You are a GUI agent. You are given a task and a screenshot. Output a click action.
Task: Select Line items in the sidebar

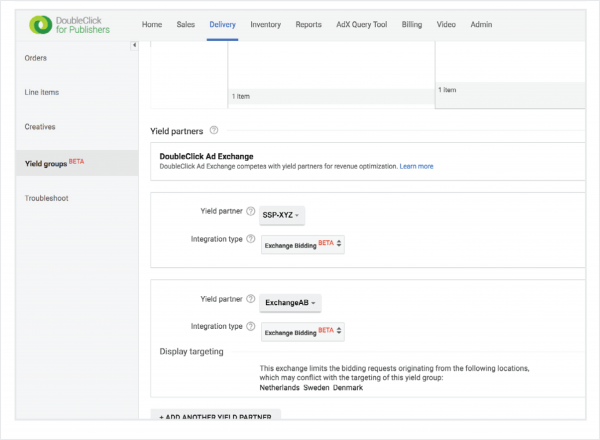[x=42, y=93]
